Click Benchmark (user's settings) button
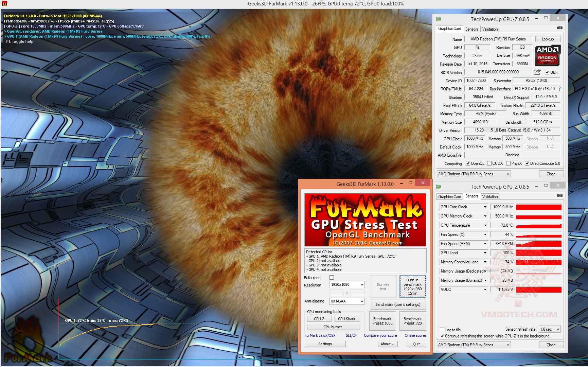The width and height of the screenshot is (588, 367). (397, 304)
